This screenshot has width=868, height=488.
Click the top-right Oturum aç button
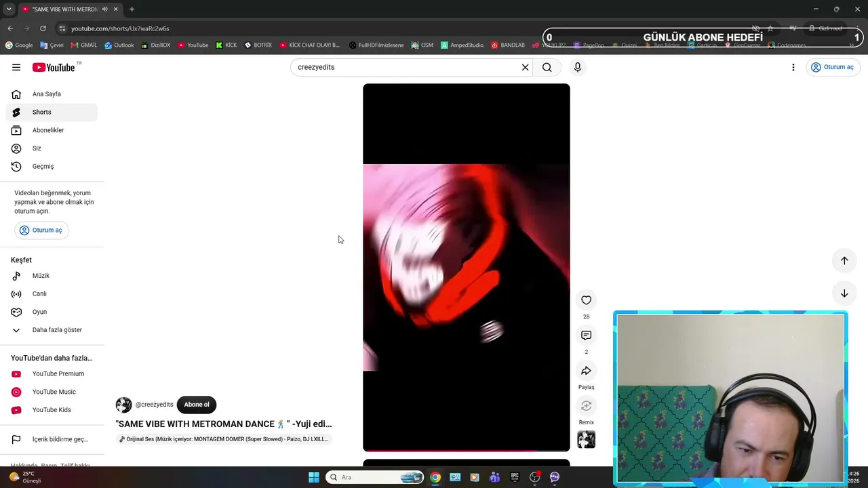pos(833,67)
